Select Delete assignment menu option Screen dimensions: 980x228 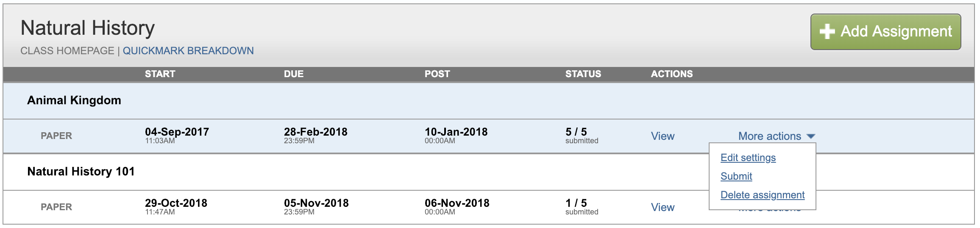click(x=763, y=195)
